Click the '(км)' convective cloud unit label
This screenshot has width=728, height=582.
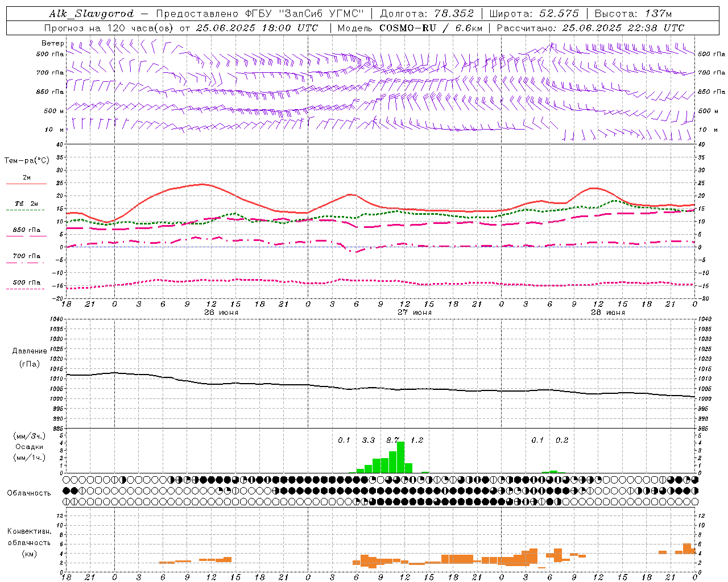[30, 553]
